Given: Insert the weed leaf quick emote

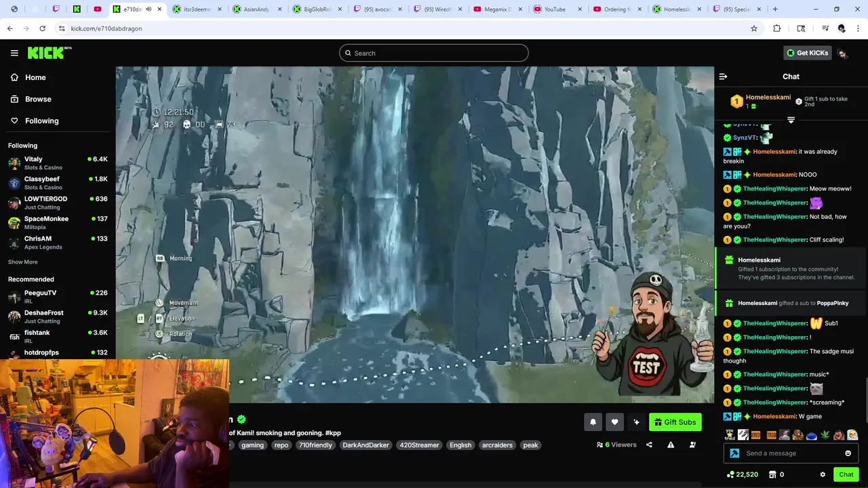Looking at the screenshot, I should pyautogui.click(x=825, y=435).
